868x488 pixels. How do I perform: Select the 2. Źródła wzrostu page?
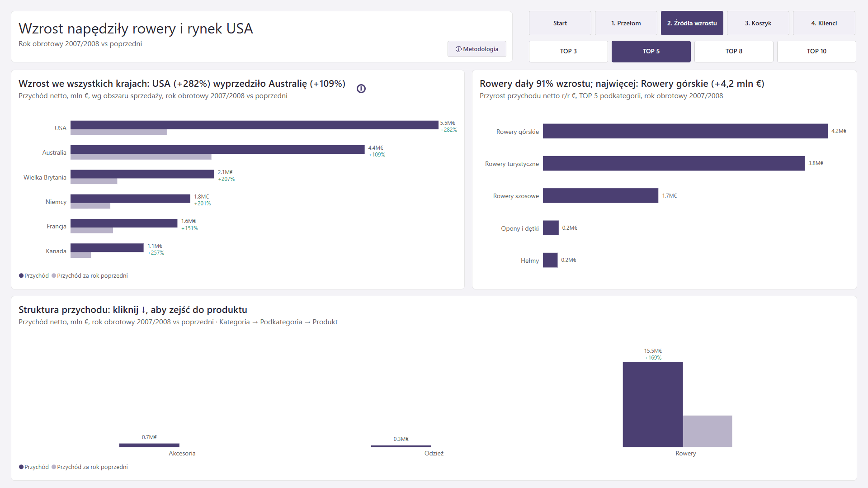click(692, 23)
